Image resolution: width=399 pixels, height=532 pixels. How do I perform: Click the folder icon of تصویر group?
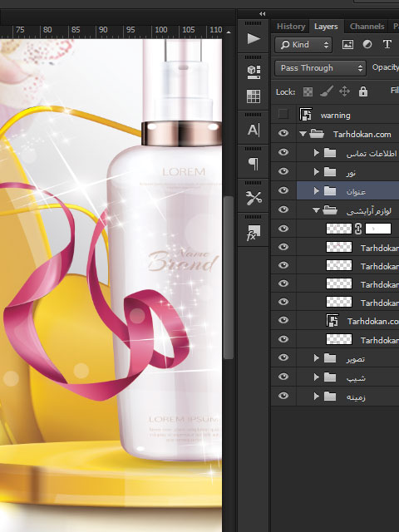[330, 357]
